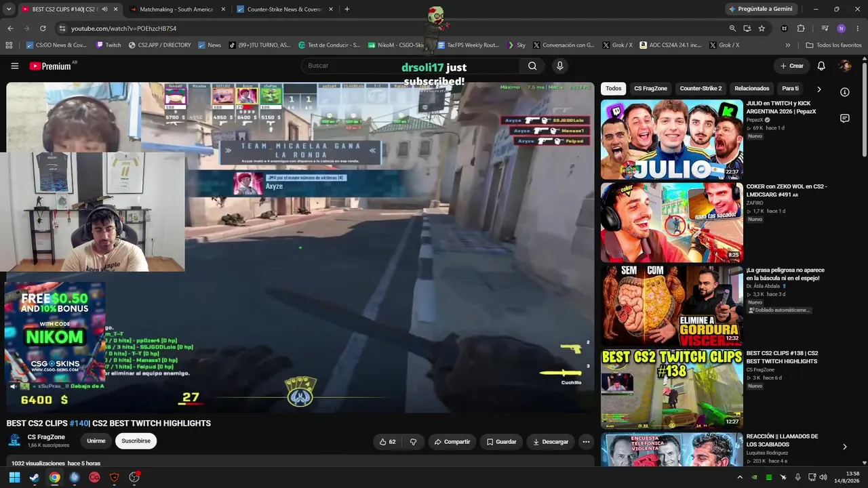The image size is (868, 488).
Task: Select the Counter-Strike 2 filter chip
Action: [x=701, y=89]
